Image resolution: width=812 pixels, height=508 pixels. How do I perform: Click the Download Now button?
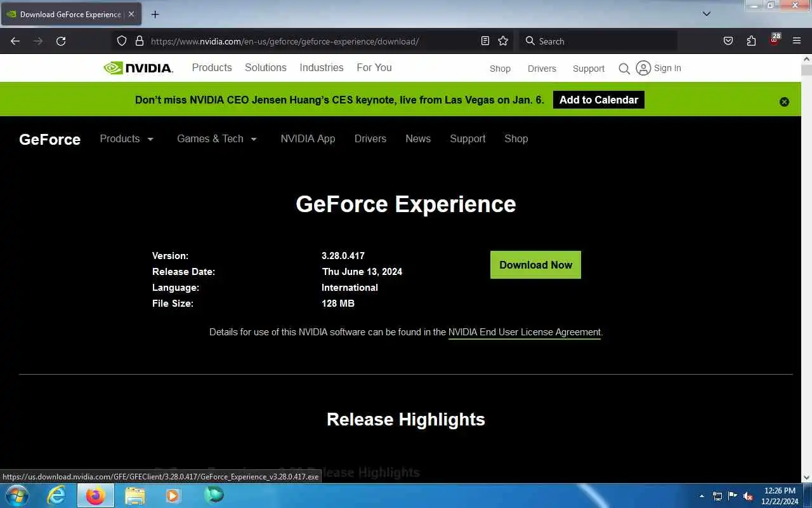(x=535, y=265)
